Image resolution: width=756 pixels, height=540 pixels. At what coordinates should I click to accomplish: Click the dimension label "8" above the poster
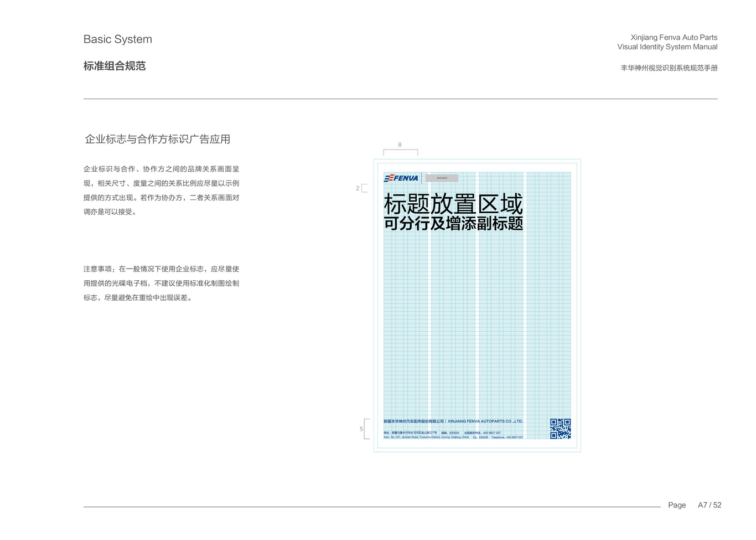coord(400,145)
